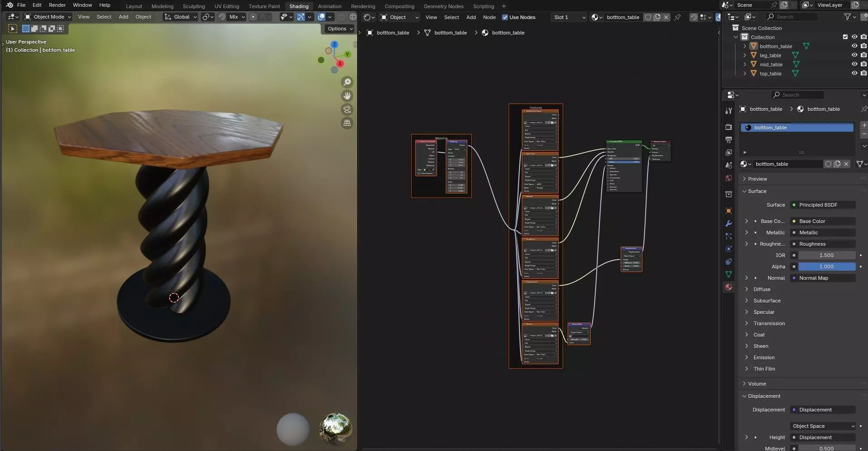Open the Material properties tab icon
The height and width of the screenshot is (451, 868).
click(x=729, y=287)
